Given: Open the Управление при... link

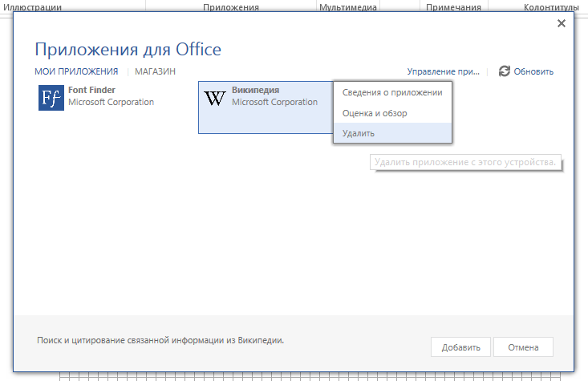Looking at the screenshot, I should pyautogui.click(x=444, y=71).
